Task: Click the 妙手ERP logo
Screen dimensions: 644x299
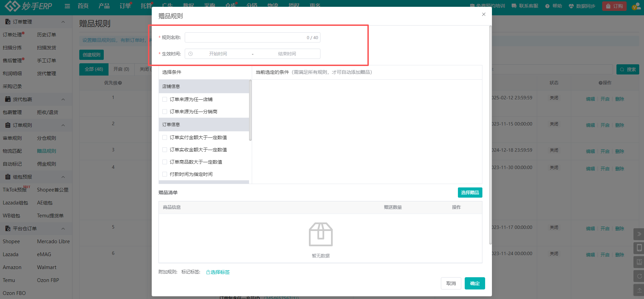Action: coord(28,6)
